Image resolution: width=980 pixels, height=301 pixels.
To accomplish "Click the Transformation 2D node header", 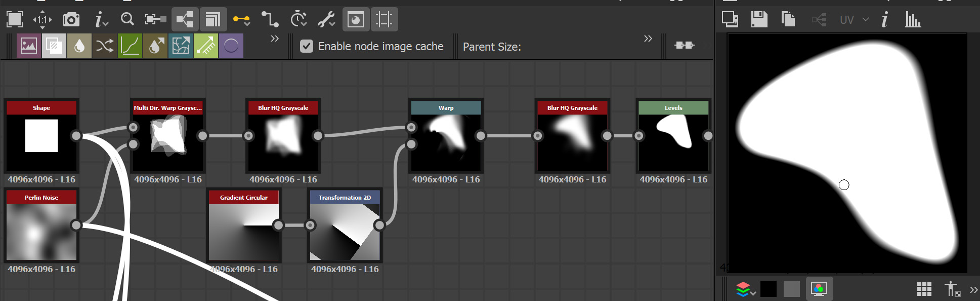I will click(x=345, y=198).
